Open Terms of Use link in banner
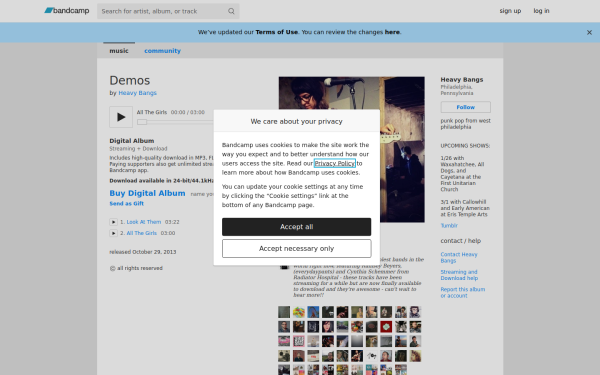The height and width of the screenshot is (375, 600). click(276, 32)
